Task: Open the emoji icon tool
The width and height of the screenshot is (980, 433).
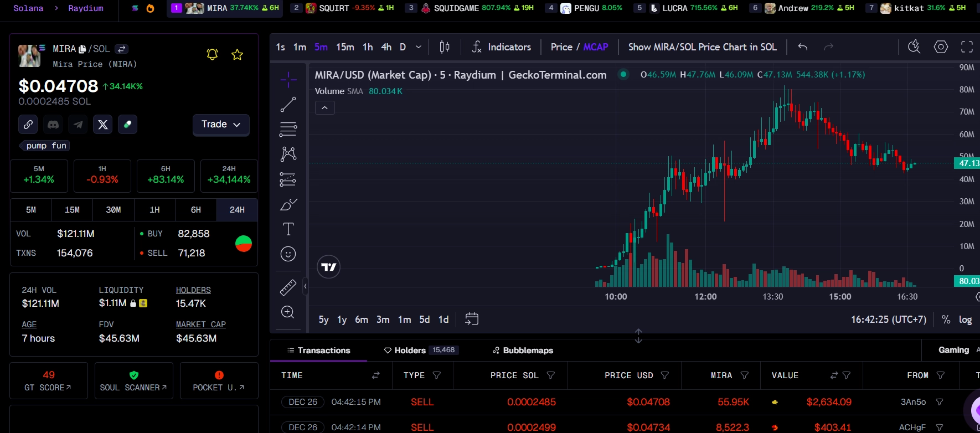Action: (x=288, y=254)
